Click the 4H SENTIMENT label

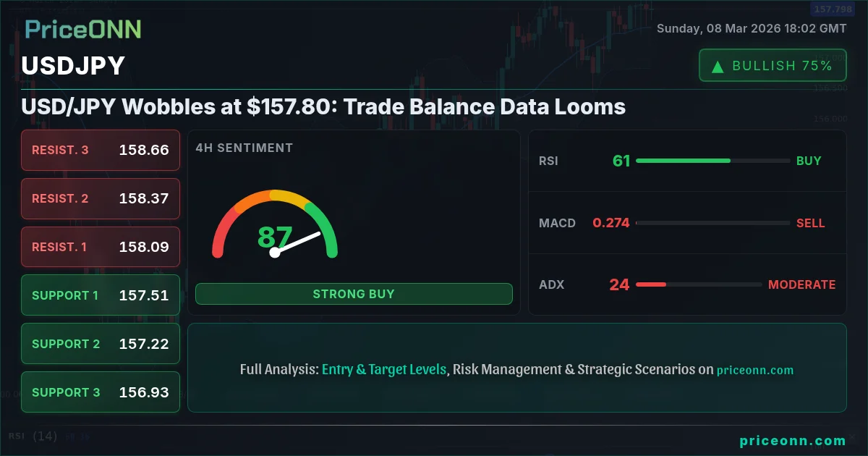(x=244, y=148)
